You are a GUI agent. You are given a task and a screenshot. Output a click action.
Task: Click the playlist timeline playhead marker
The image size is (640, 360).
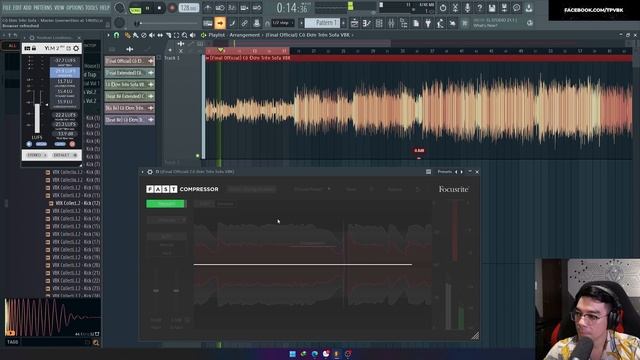221,50
